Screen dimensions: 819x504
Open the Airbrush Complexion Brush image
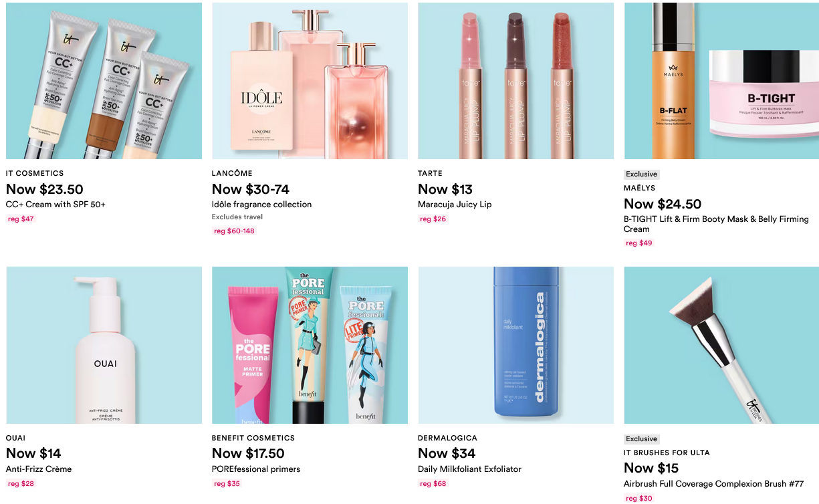721,345
